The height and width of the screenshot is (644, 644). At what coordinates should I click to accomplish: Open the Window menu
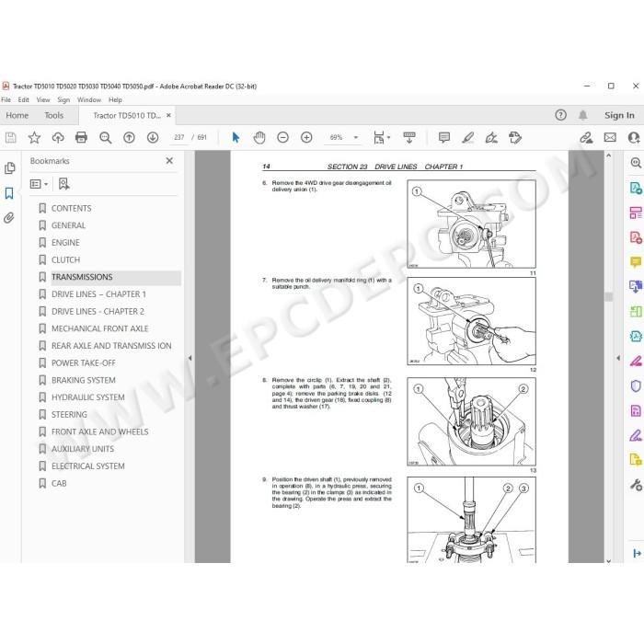(89, 99)
